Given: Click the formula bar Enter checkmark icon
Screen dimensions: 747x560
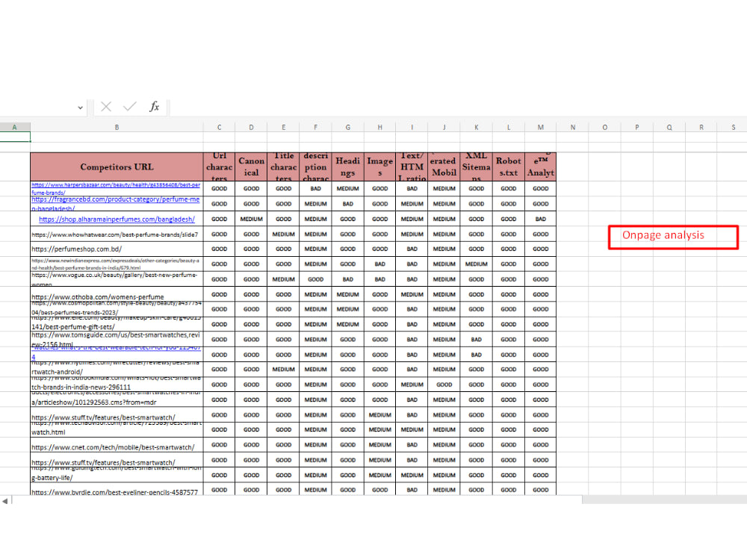Looking at the screenshot, I should pyautogui.click(x=129, y=106).
